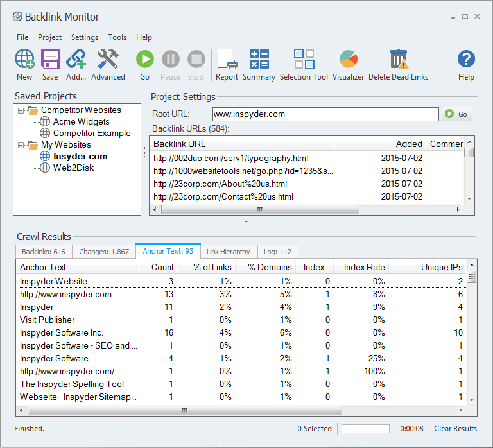Activate the Selection Tool icon
Viewport: 493px width, 448px height.
(304, 59)
